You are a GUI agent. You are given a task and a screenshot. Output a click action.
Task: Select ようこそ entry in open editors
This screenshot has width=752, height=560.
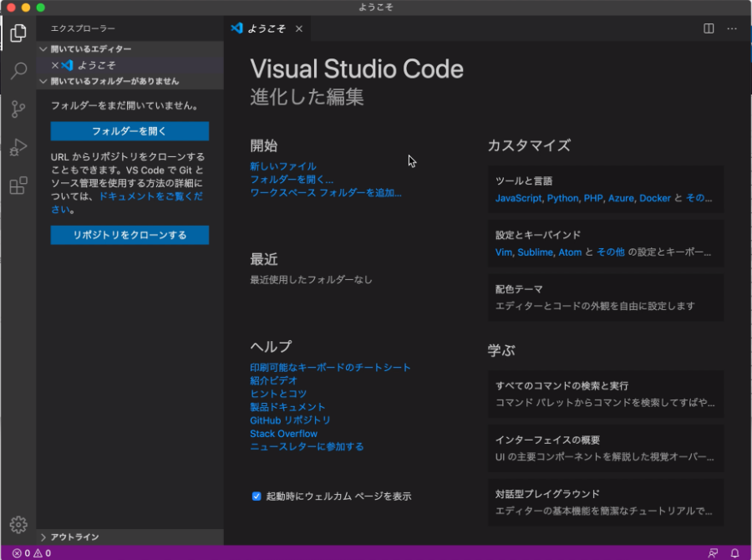(x=130, y=65)
